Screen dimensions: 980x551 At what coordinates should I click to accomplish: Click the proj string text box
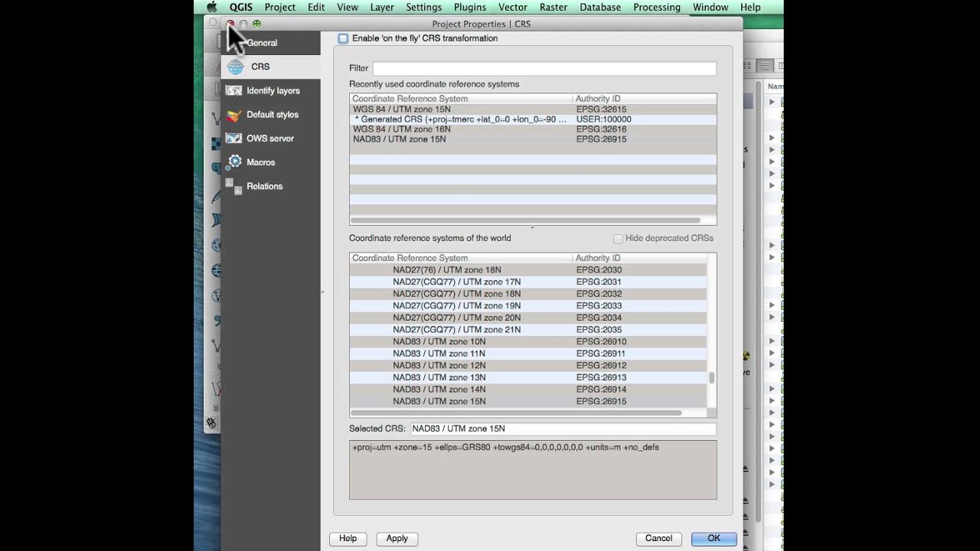tap(533, 470)
